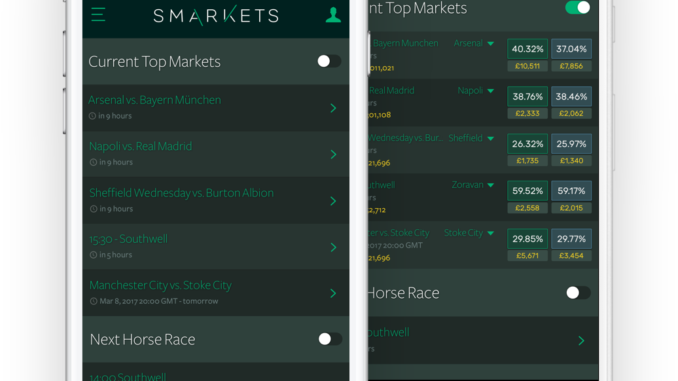Expand the Stoke City selection dropdown

[x=490, y=233]
